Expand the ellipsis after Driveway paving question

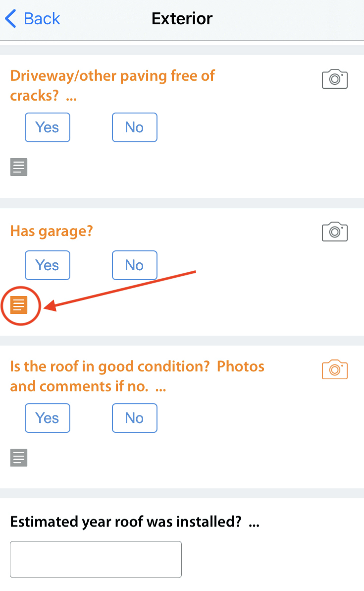[x=71, y=97]
